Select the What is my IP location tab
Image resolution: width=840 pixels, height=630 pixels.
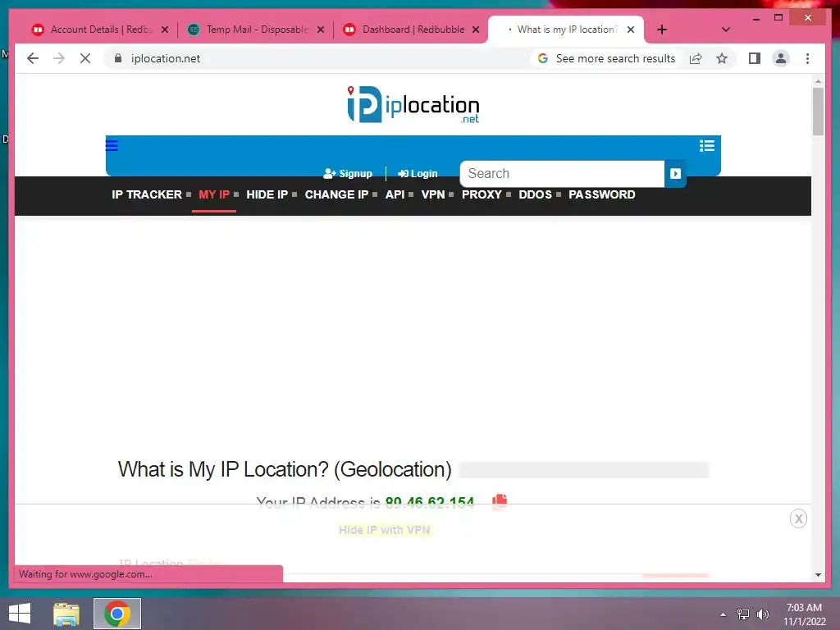[566, 30]
